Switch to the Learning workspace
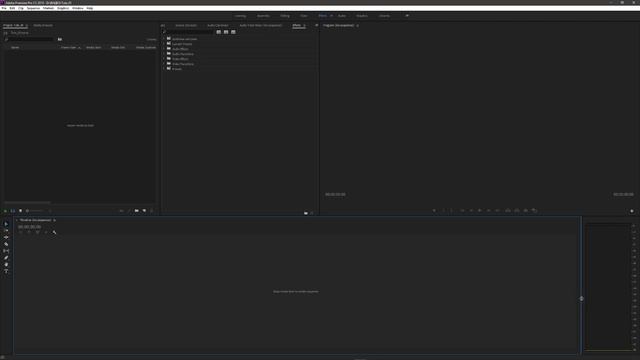The image size is (640, 360). [240, 16]
